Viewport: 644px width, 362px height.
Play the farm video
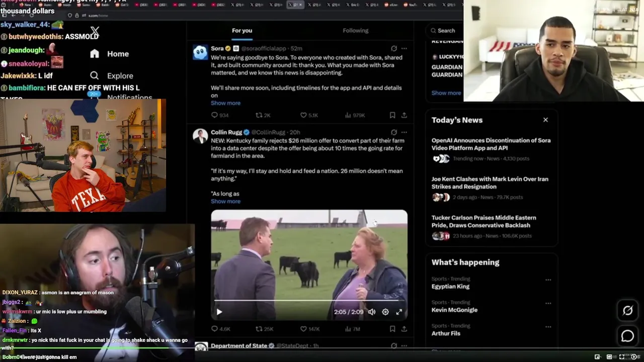[219, 312]
